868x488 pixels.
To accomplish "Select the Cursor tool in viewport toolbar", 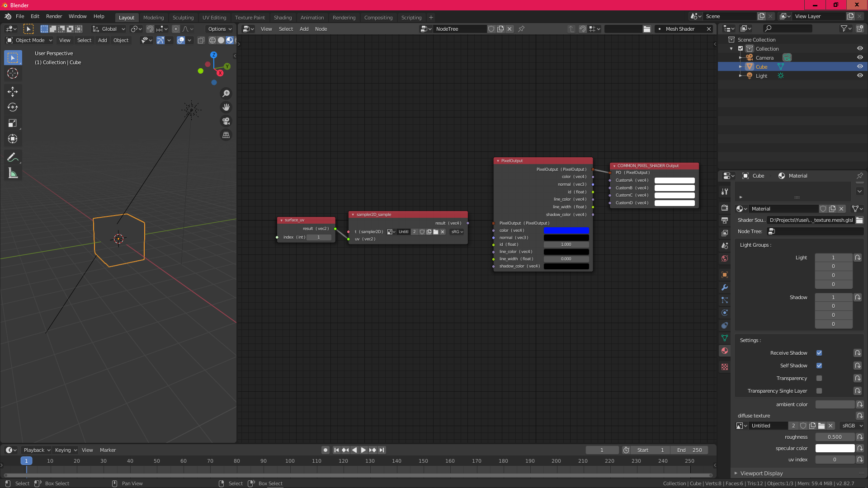I will tap(13, 73).
